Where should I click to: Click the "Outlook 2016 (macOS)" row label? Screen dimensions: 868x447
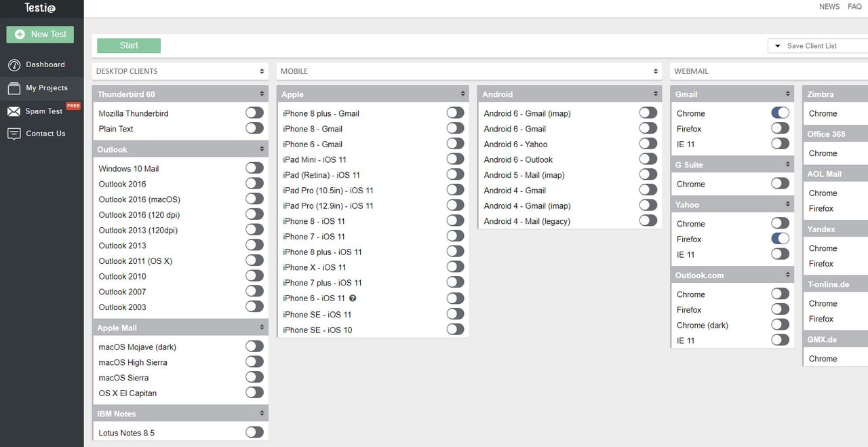pos(140,199)
